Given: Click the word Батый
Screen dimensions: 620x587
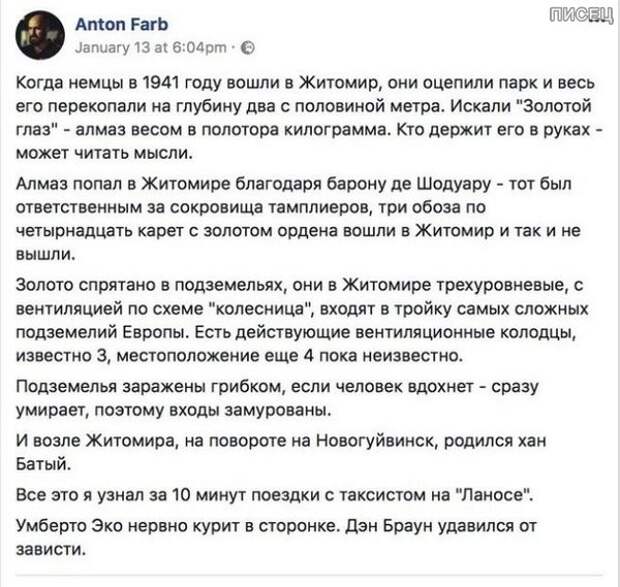Looking at the screenshot, I should (x=43, y=464).
